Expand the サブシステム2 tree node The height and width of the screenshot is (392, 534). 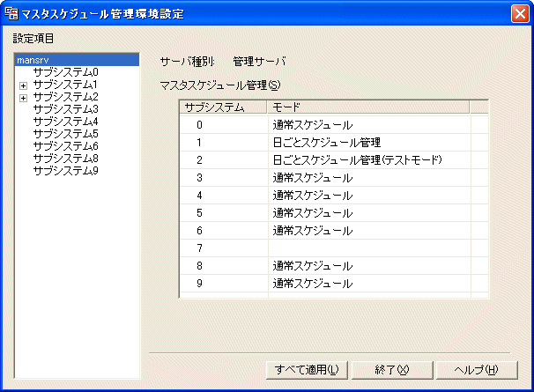click(x=23, y=98)
